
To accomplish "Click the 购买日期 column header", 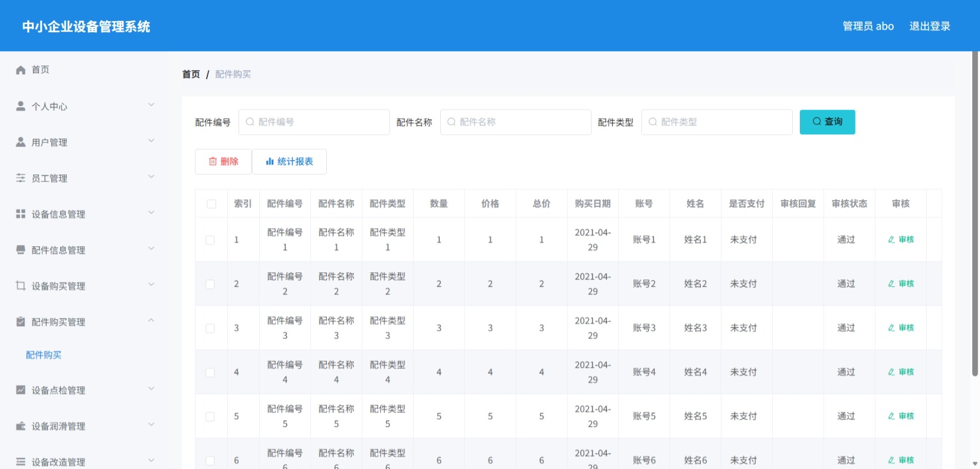I will (x=593, y=203).
